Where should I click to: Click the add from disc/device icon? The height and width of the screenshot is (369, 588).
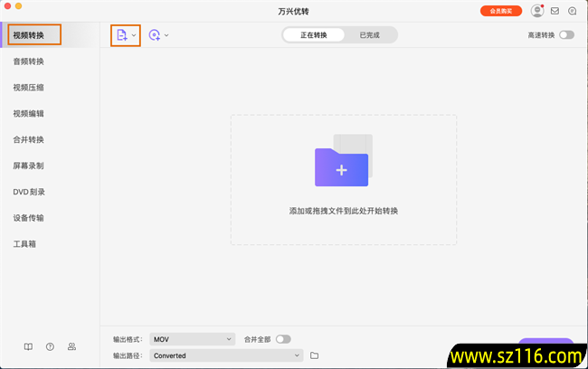click(155, 35)
